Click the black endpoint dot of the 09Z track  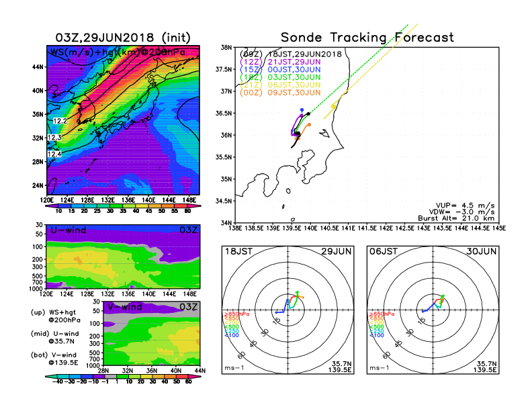pyautogui.click(x=308, y=114)
